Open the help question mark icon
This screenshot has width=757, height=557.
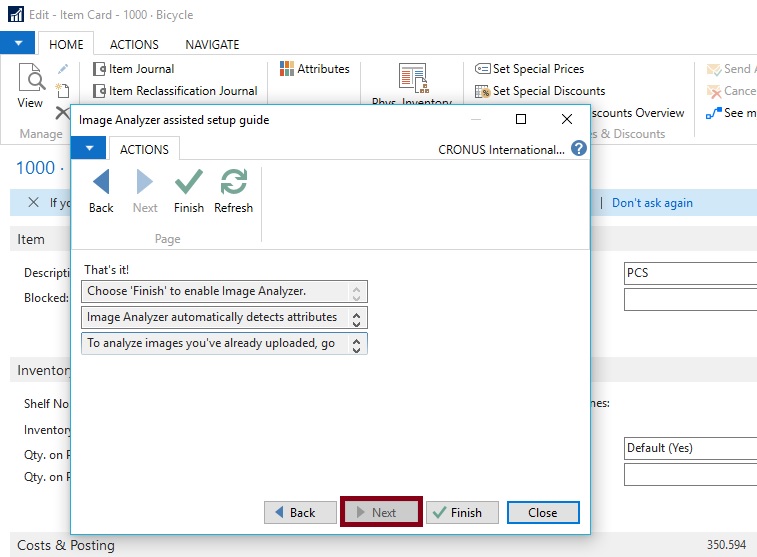[x=578, y=149]
